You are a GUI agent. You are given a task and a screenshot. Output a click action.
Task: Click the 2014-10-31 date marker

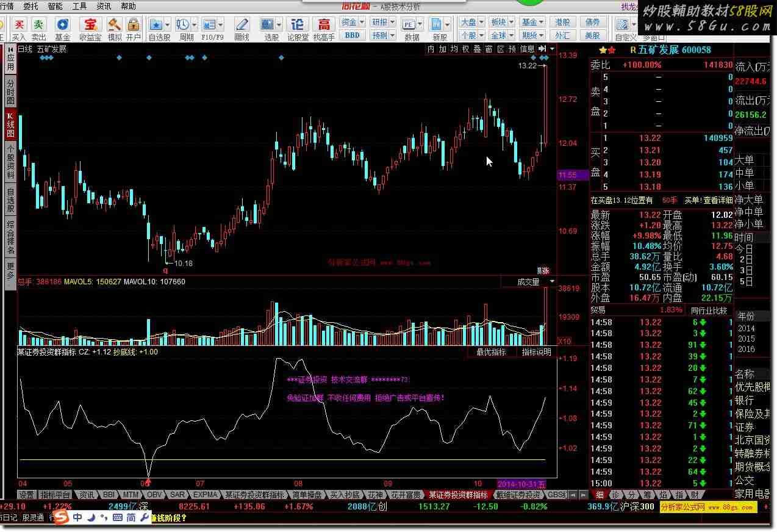(x=521, y=483)
